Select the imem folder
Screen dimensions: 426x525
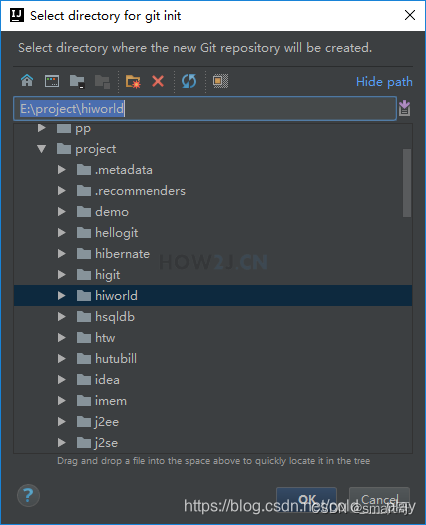pyautogui.click(x=213, y=401)
